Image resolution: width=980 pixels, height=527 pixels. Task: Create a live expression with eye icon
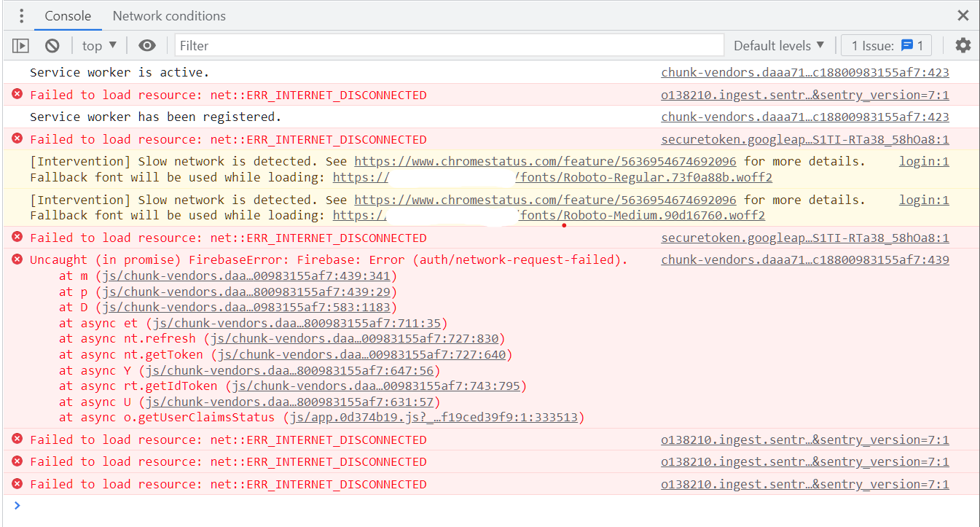coord(147,45)
